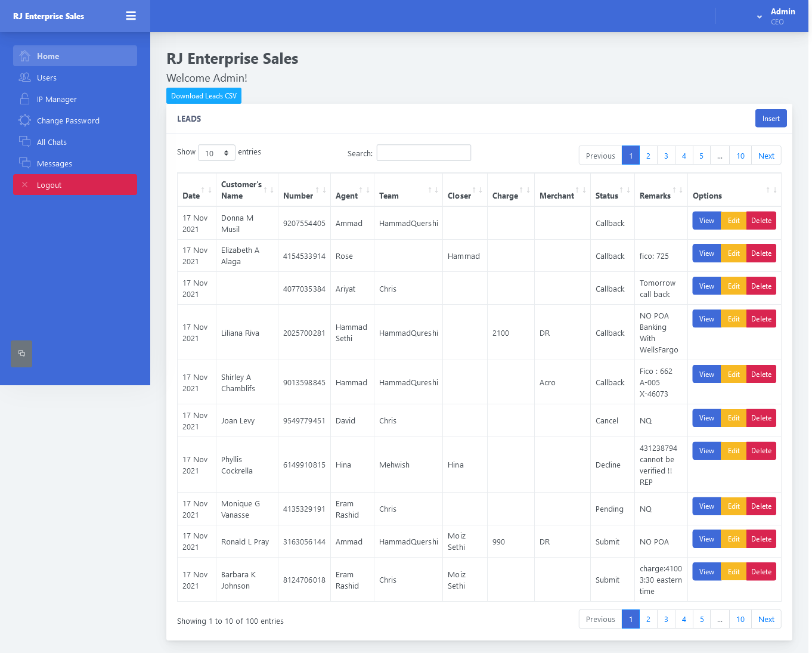The height and width of the screenshot is (653, 812).
Task: Expand the Admin profile dropdown arrow
Action: pos(759,17)
